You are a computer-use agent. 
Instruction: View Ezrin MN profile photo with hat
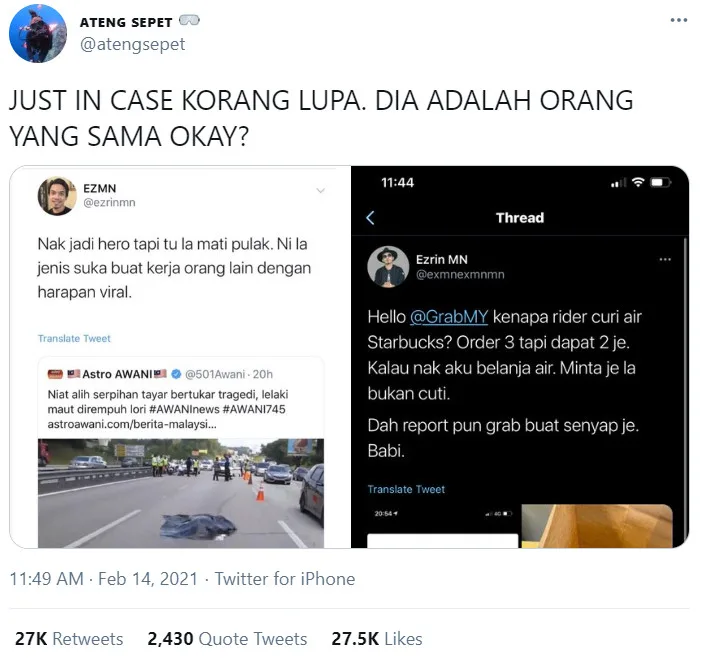388,267
